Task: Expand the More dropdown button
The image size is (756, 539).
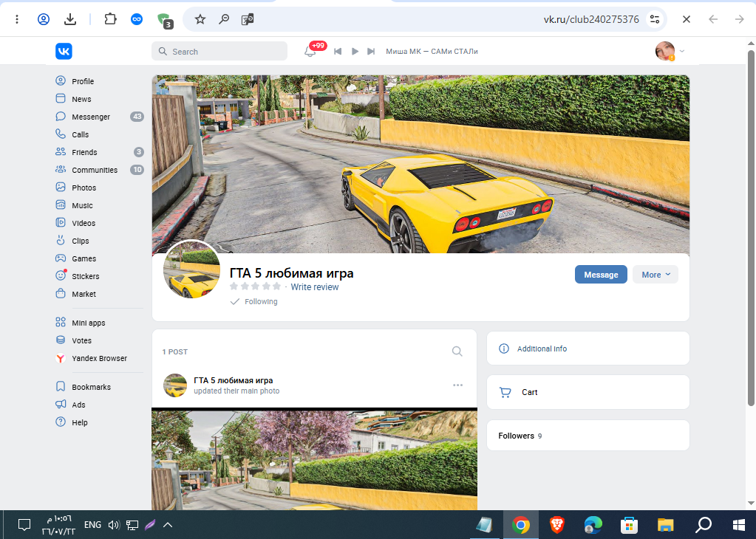Action: (x=655, y=275)
